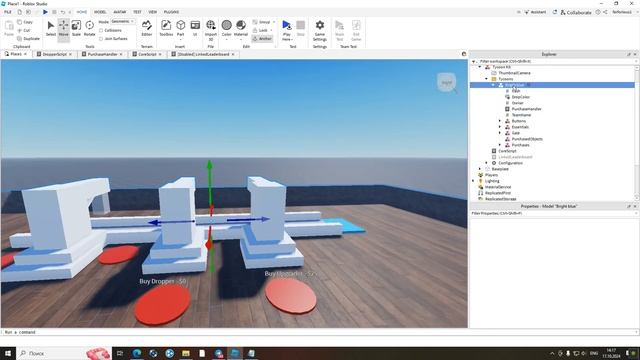The width and height of the screenshot is (640, 360).
Task: Expand the Gate model node
Action: (500, 133)
